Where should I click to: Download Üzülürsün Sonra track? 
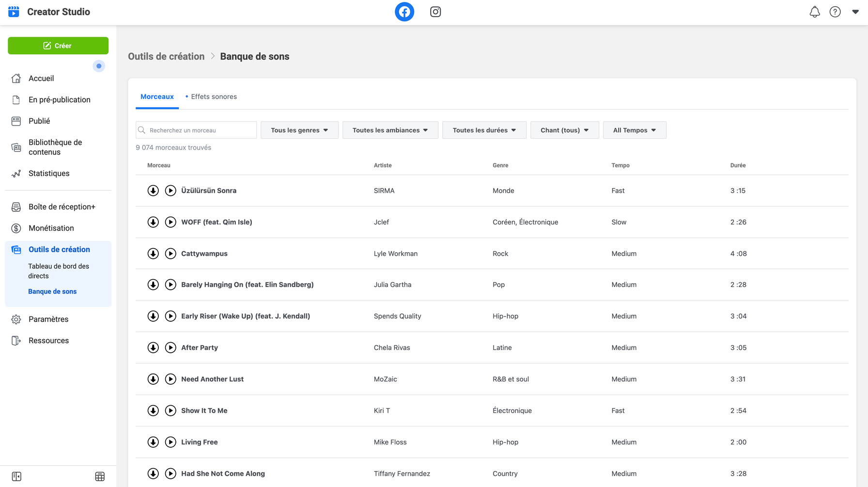click(x=153, y=190)
